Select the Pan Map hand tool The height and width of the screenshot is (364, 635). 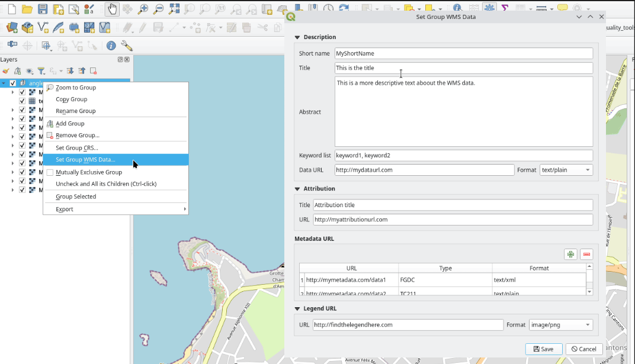coord(112,9)
